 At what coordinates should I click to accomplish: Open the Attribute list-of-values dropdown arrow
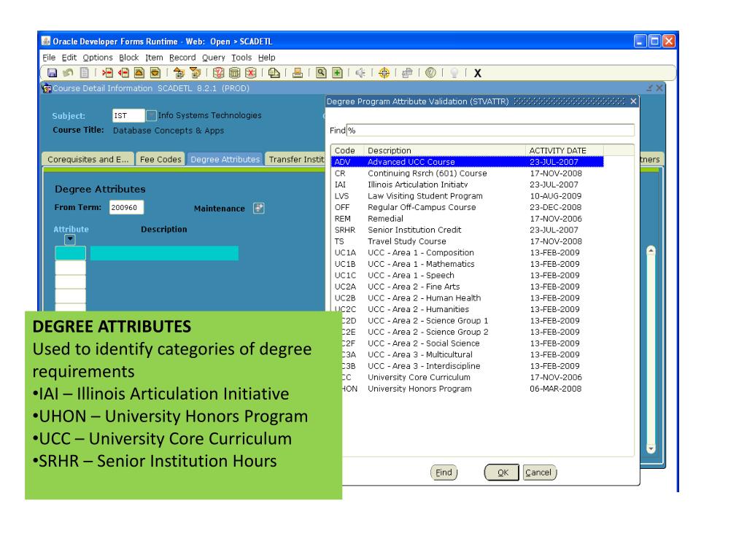(x=70, y=239)
